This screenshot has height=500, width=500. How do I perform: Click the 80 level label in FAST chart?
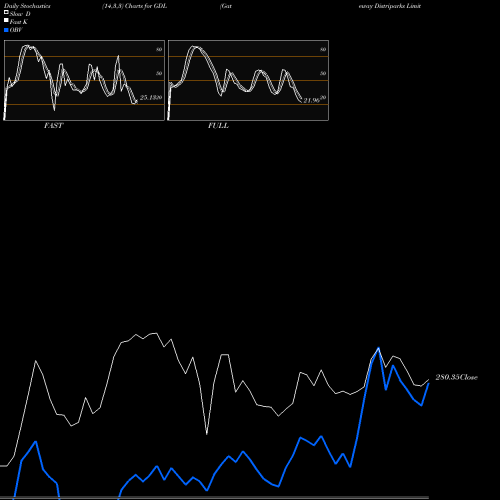[159, 49]
